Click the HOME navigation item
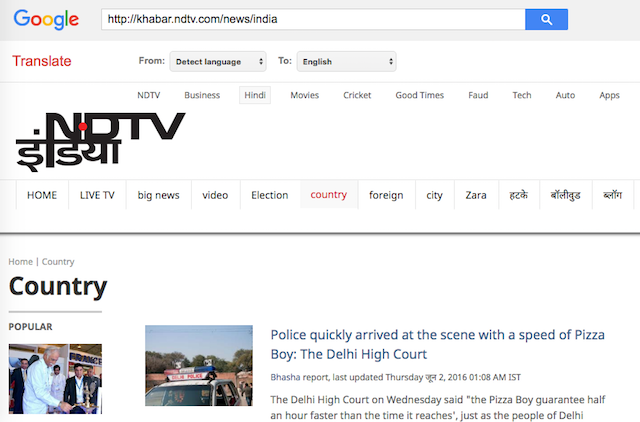This screenshot has height=422, width=640. coord(42,195)
